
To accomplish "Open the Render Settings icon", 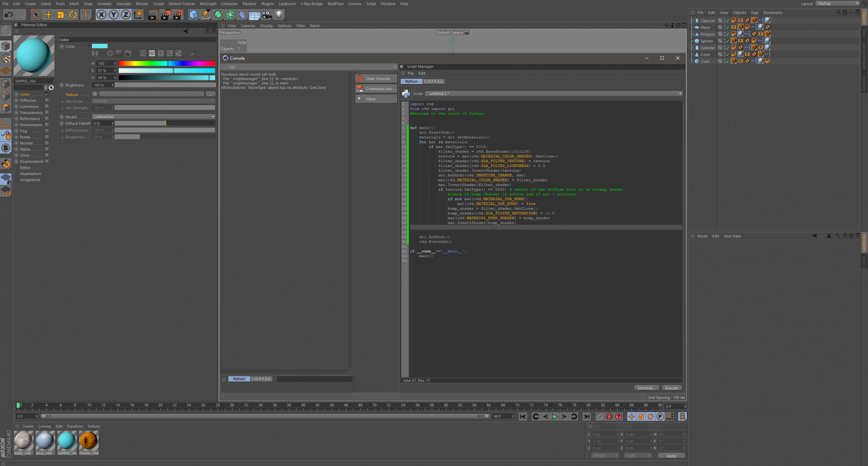I will click(177, 14).
